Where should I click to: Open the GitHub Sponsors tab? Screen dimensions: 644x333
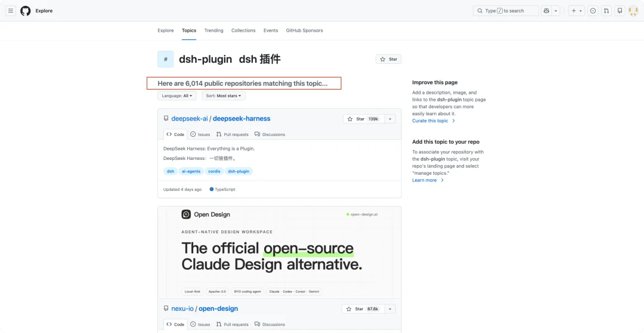(x=304, y=30)
